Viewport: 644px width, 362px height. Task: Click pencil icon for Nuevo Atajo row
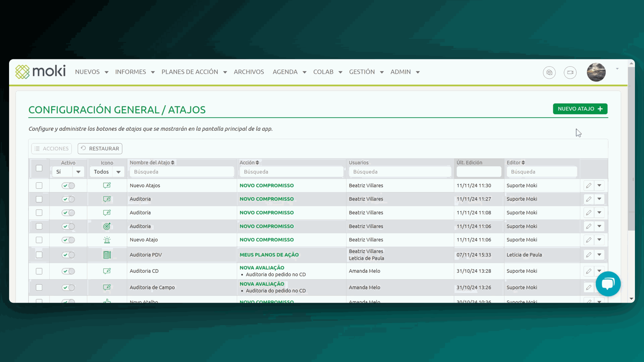589,240
